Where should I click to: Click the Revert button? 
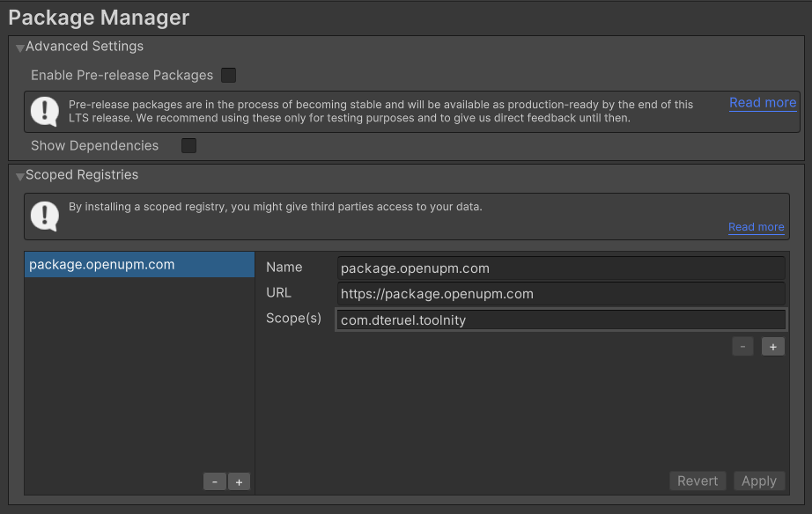698,481
